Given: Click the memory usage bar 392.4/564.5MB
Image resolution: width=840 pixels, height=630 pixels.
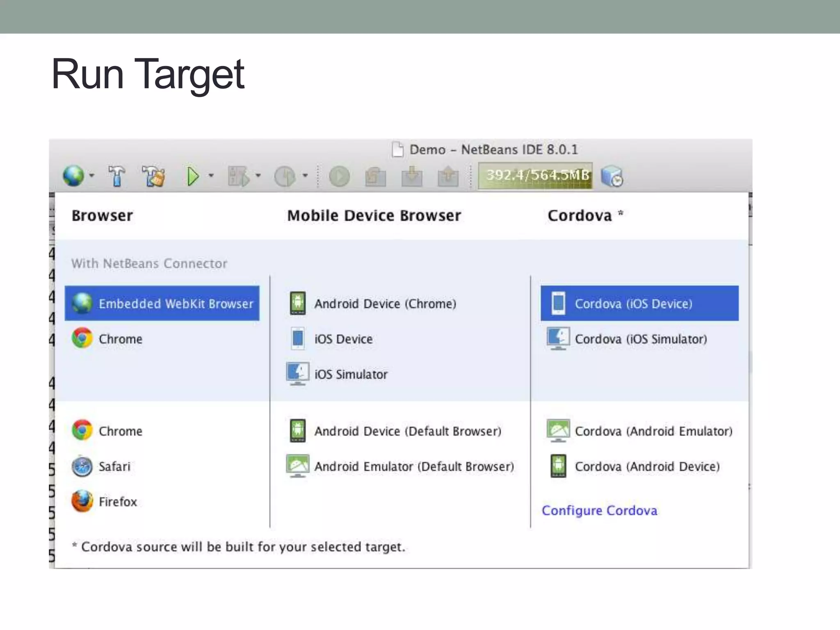Looking at the screenshot, I should 535,176.
